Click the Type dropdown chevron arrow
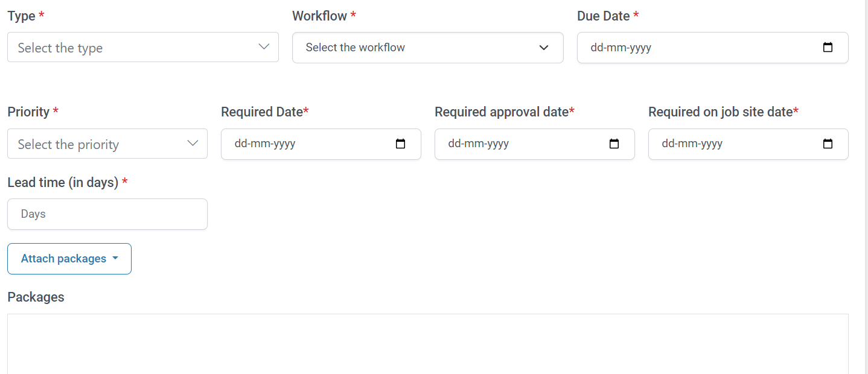Screen dimensions: 868x374 (x=264, y=47)
